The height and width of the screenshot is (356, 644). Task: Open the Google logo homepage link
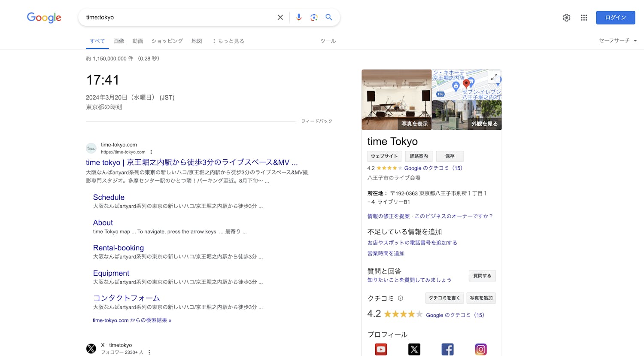click(44, 17)
